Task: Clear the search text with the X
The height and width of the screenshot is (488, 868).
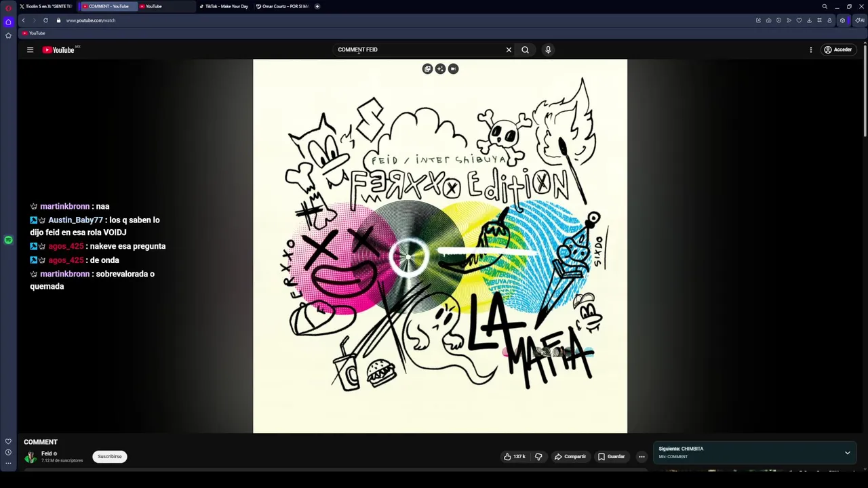Action: 509,49
